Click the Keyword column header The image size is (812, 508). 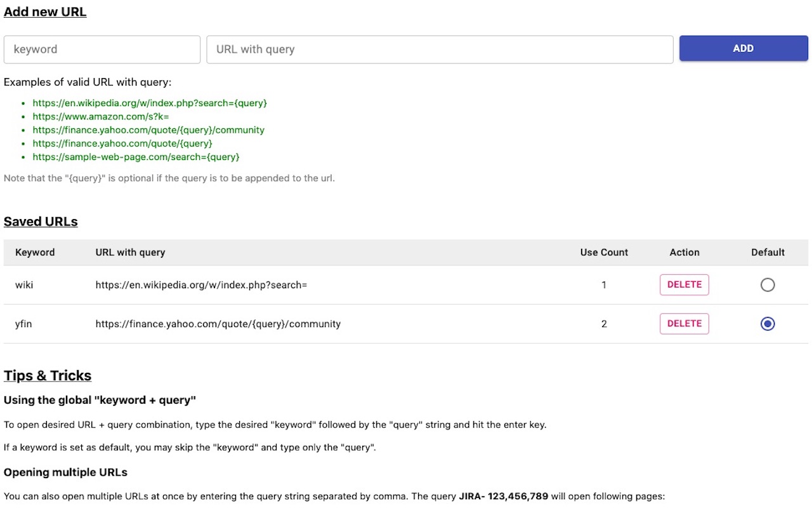[x=35, y=252]
